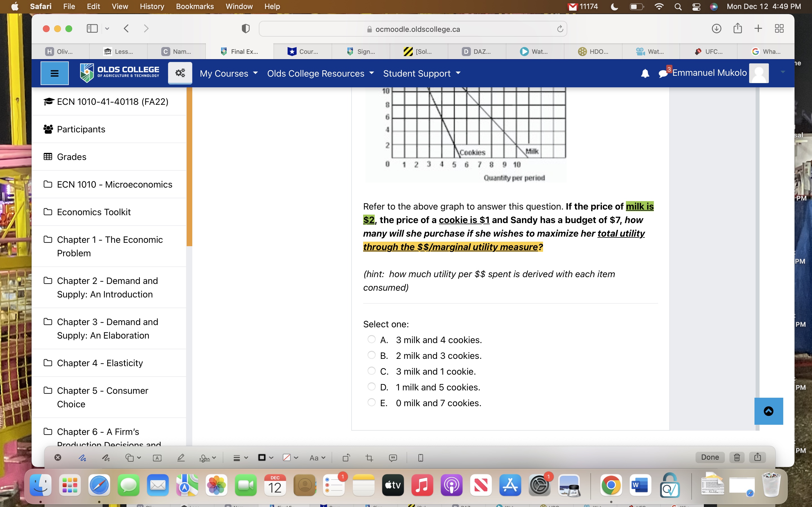Open the History menu in the menu bar
Screen dimensions: 812x507
(152, 6)
